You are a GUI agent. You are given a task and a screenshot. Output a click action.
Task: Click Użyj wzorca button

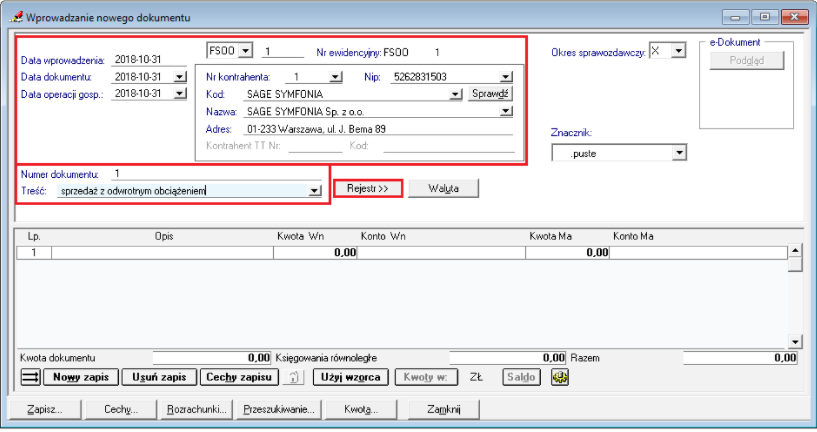[351, 377]
